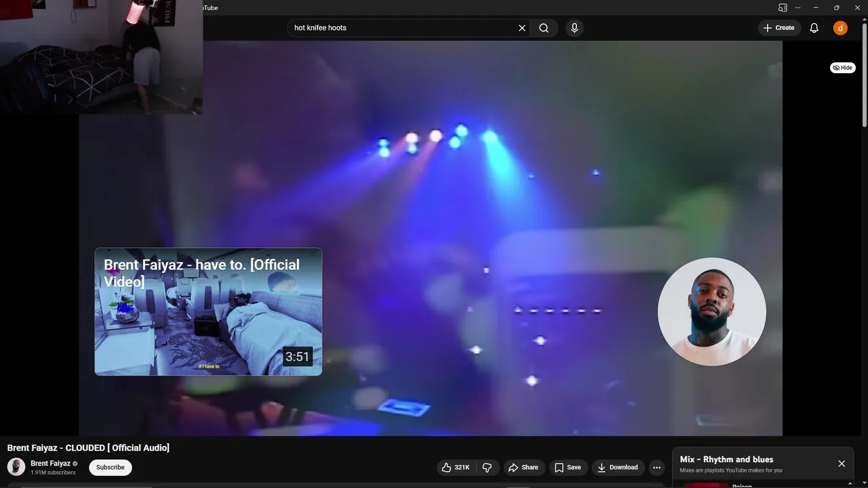Like the video with 321K likes

click(456, 468)
